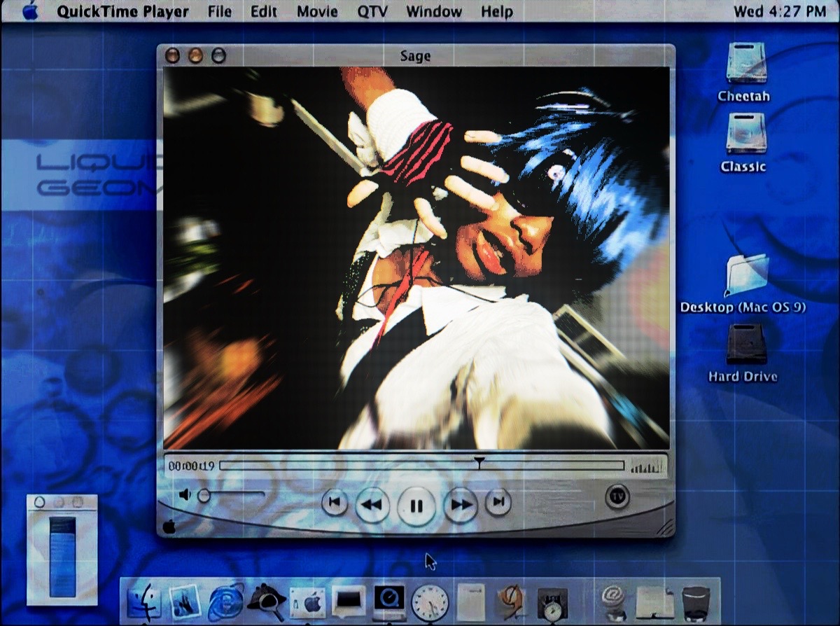
Task: Launch the Classic 9 icon in Dock
Action: (511, 602)
